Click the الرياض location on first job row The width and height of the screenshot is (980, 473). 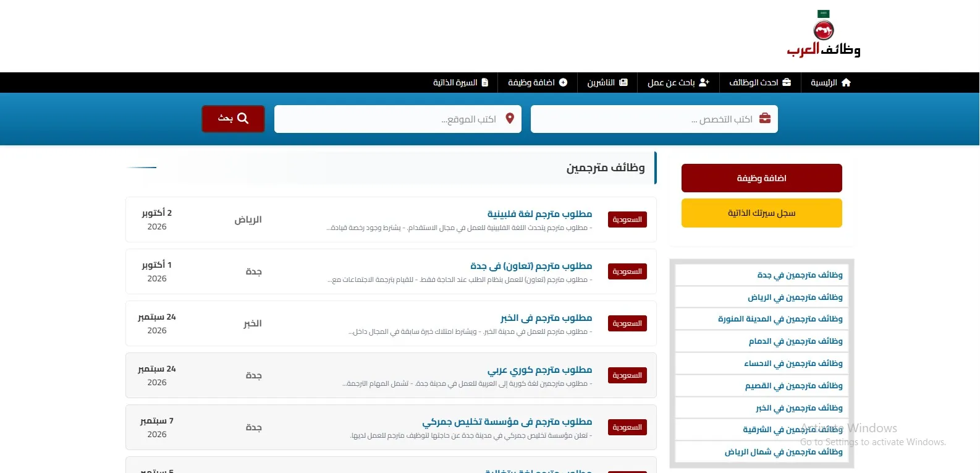pyautogui.click(x=248, y=219)
